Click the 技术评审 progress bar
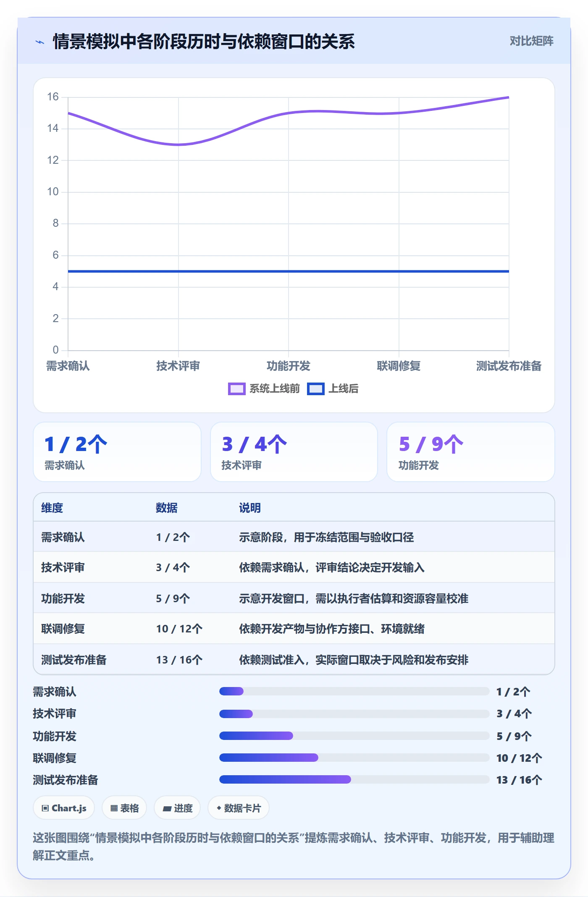 click(354, 713)
